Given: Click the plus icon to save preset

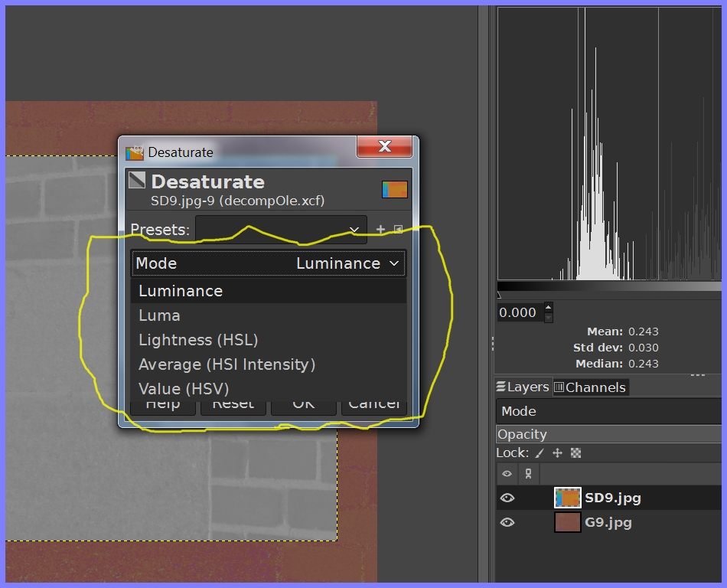Looking at the screenshot, I should [x=380, y=229].
